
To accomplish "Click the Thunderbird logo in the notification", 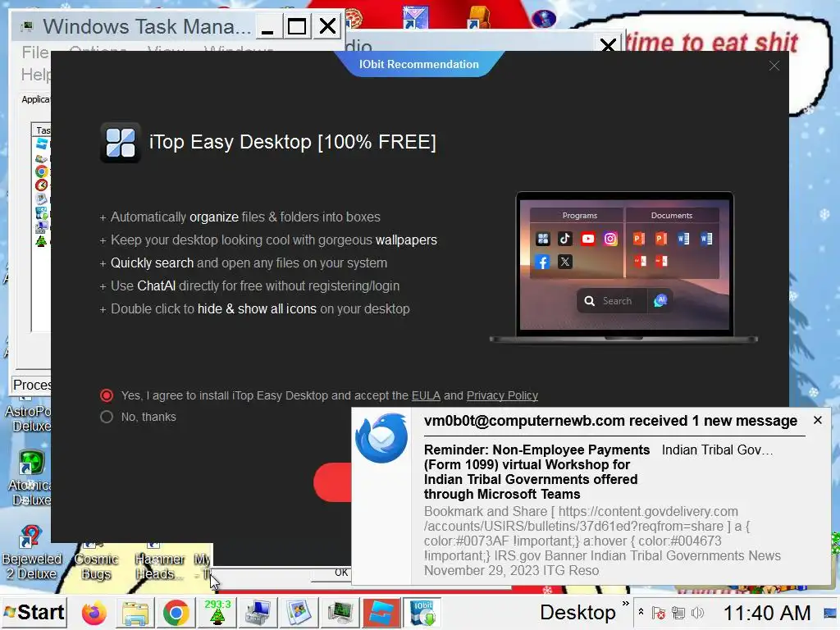I will (381, 438).
